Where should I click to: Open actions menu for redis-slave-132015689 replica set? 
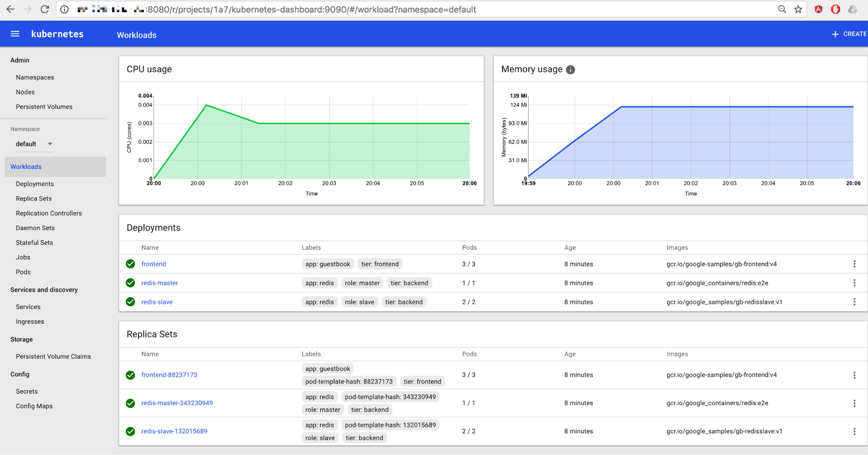point(854,432)
